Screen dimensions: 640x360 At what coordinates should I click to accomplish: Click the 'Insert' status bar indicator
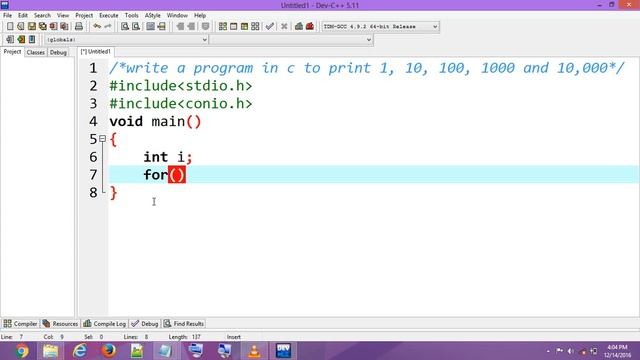tap(234, 337)
